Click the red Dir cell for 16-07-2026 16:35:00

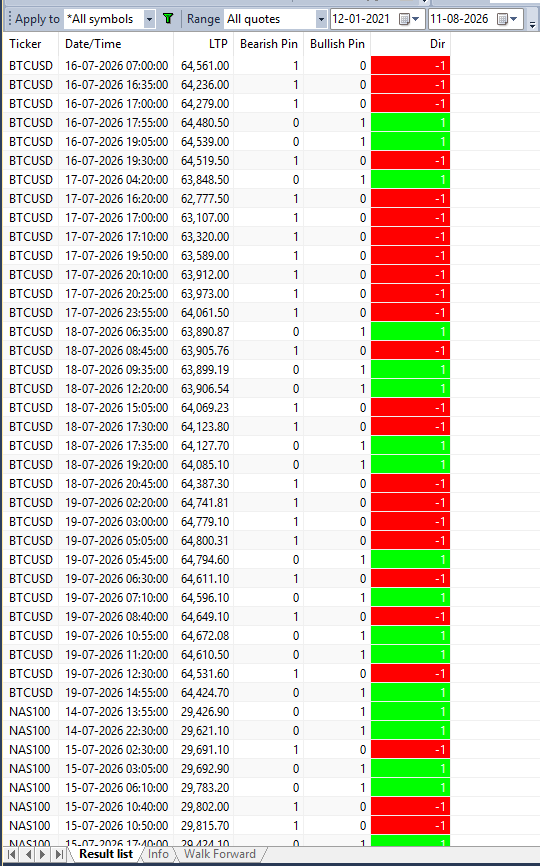(410, 85)
